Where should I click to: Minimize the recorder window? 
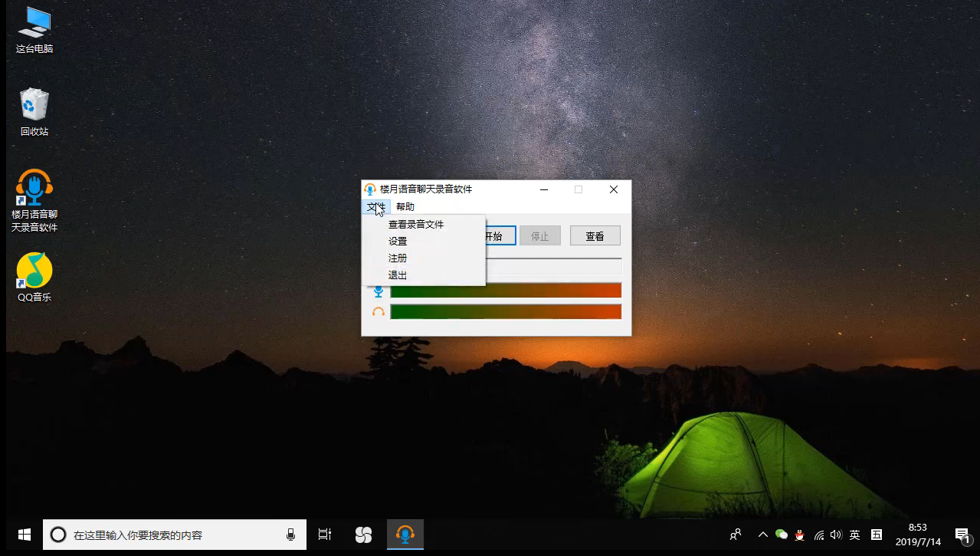point(544,189)
